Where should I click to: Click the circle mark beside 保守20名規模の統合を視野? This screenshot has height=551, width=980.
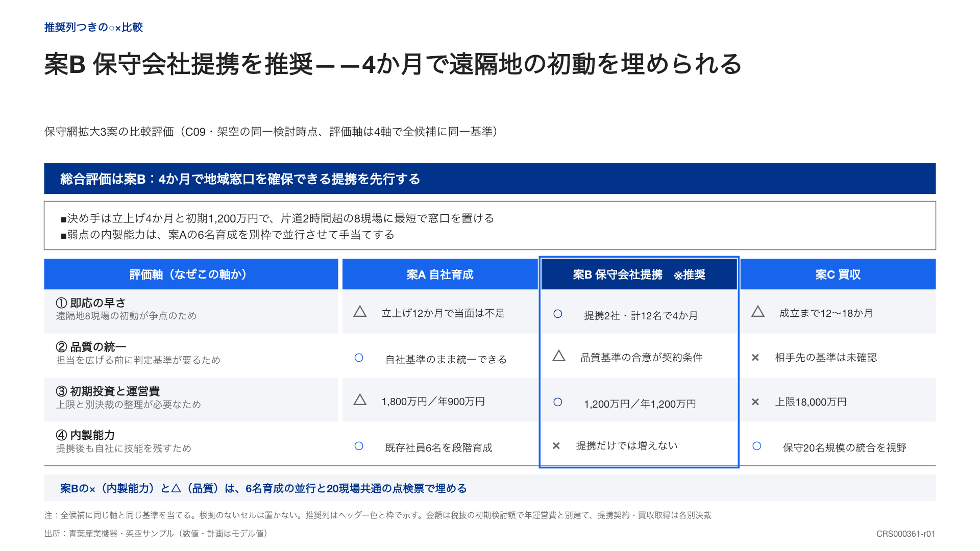[x=757, y=446]
